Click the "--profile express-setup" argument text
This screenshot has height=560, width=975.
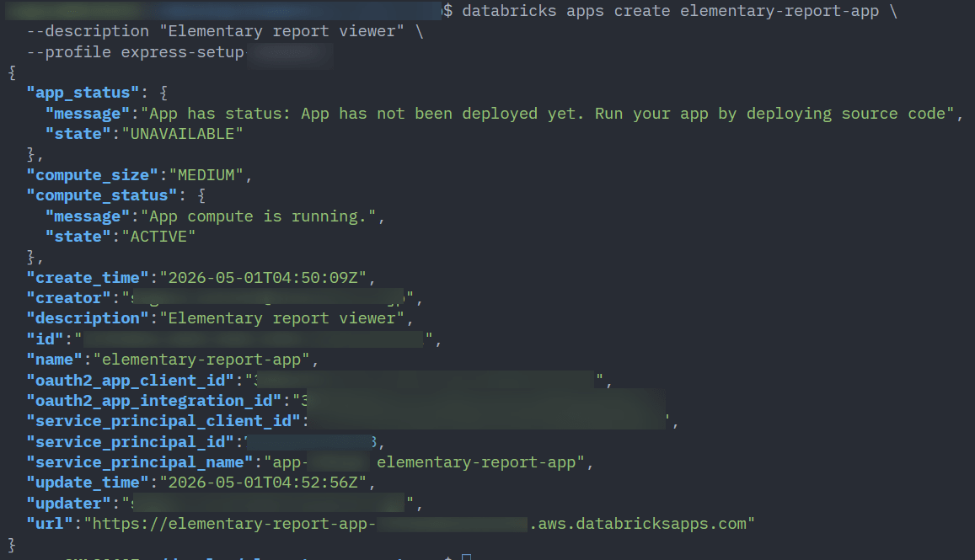[x=136, y=52]
